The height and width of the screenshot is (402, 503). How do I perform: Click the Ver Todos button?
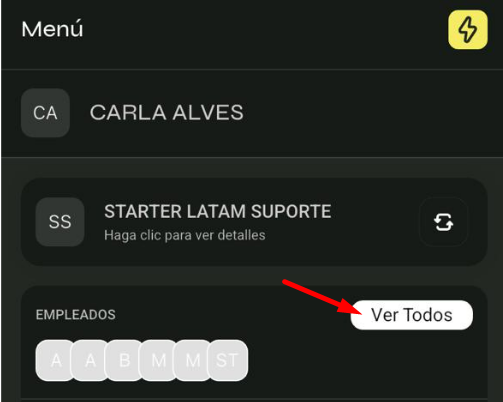(x=412, y=315)
